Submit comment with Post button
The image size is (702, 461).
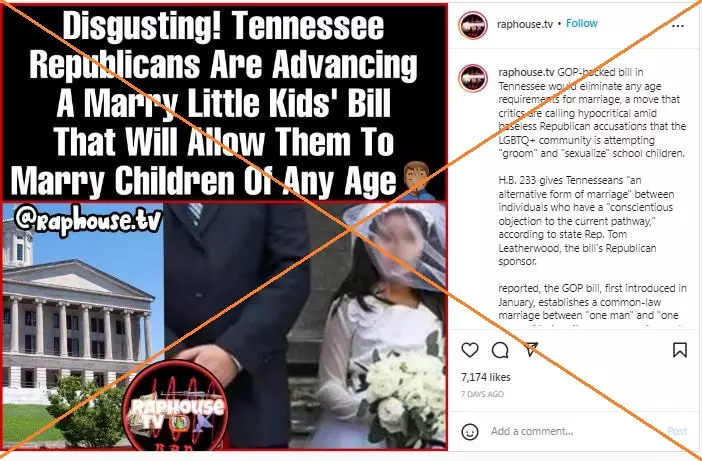(677, 431)
